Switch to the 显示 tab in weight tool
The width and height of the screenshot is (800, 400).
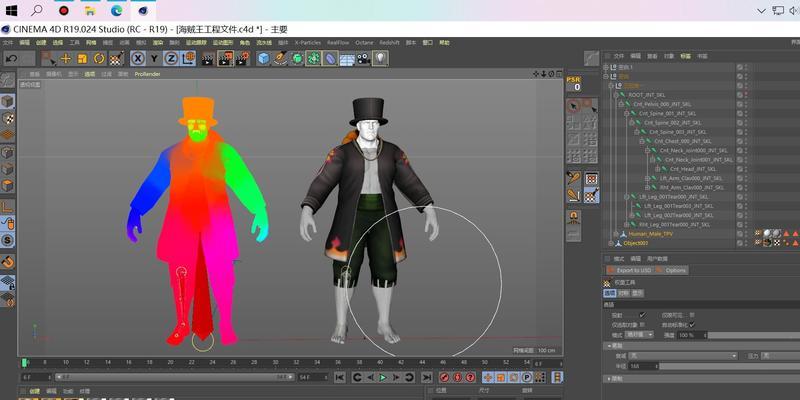[638, 293]
